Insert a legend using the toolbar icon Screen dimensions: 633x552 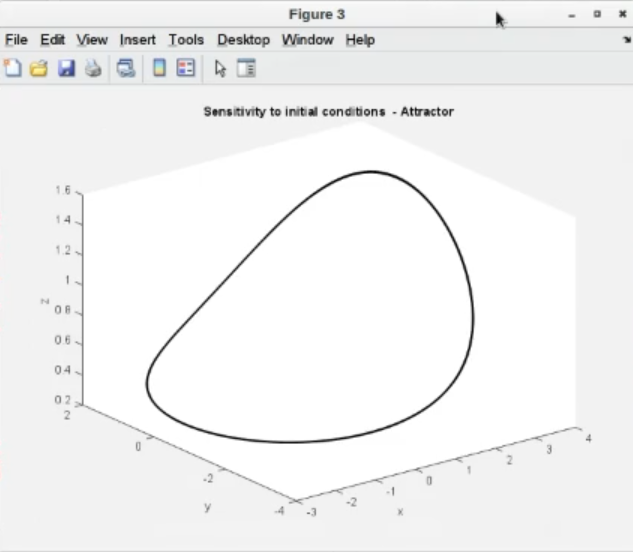pos(185,69)
